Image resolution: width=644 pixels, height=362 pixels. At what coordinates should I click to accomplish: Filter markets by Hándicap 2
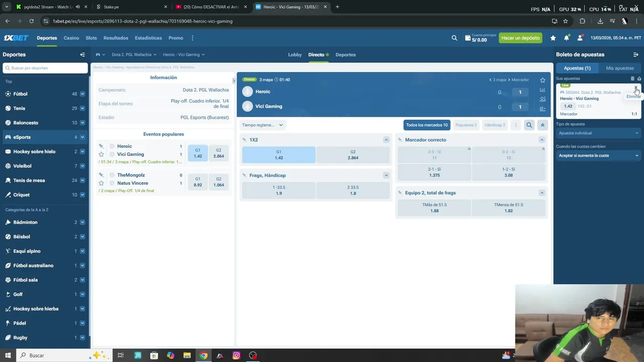tap(495, 125)
